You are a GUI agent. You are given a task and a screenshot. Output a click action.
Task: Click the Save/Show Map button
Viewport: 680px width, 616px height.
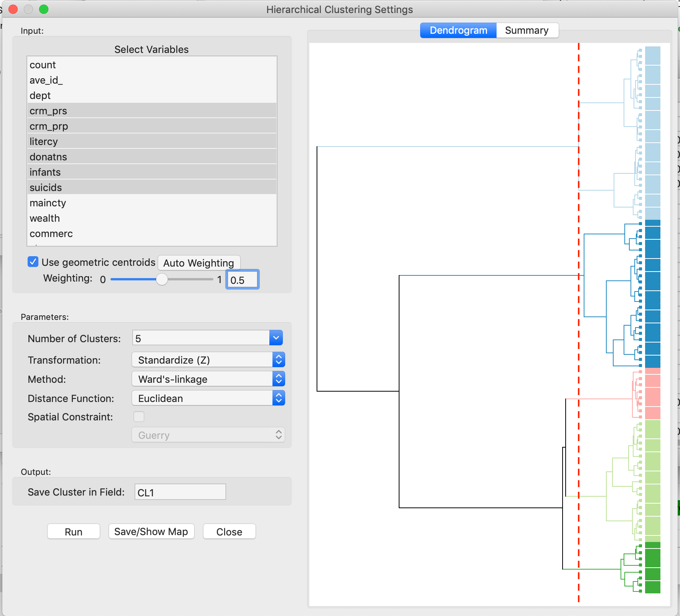coord(151,532)
